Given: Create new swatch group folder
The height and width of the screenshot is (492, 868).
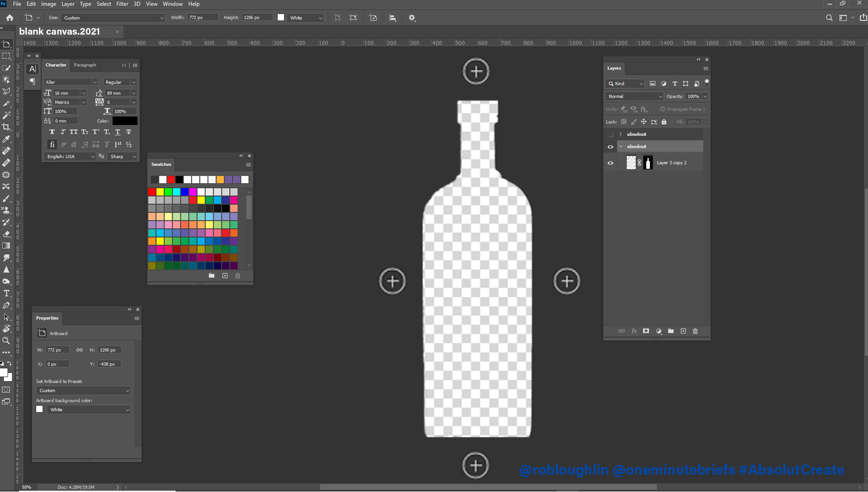Looking at the screenshot, I should [x=212, y=276].
